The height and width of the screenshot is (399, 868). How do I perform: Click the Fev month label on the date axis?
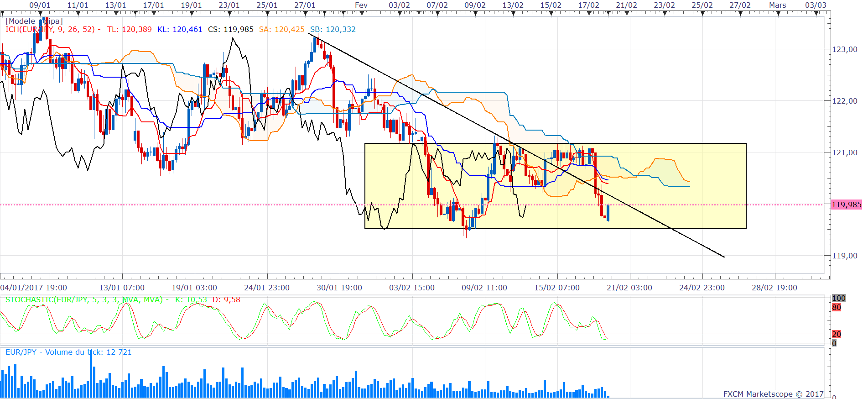coord(361,5)
